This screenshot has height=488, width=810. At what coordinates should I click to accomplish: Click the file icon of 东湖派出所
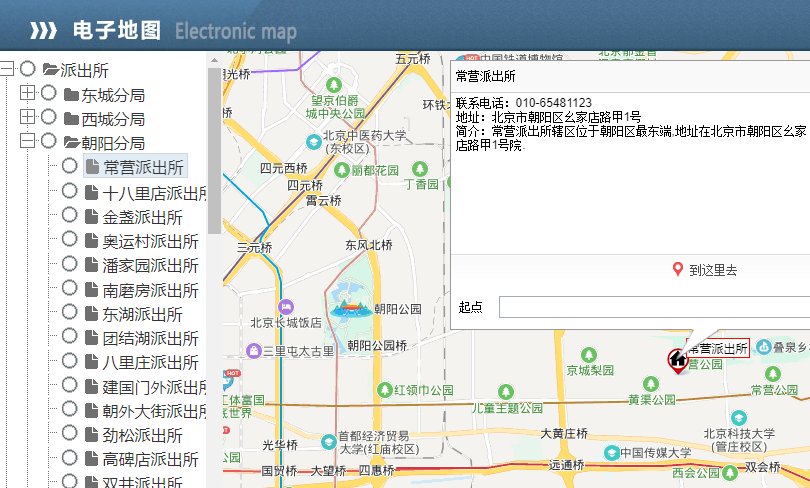91,314
